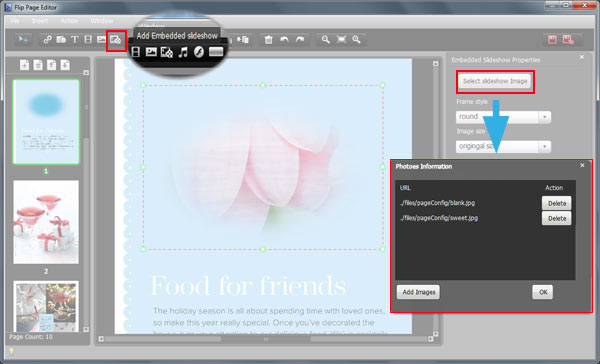This screenshot has width=600, height=364.
Task: Delete the sweet.jpg slideshow image
Action: (x=557, y=218)
